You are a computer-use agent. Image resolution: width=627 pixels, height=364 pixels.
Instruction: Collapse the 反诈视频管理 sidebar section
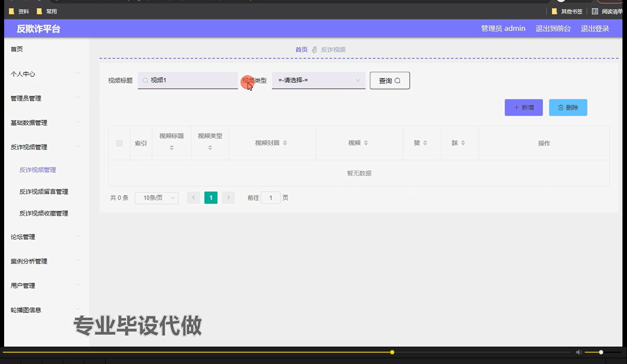tap(29, 147)
